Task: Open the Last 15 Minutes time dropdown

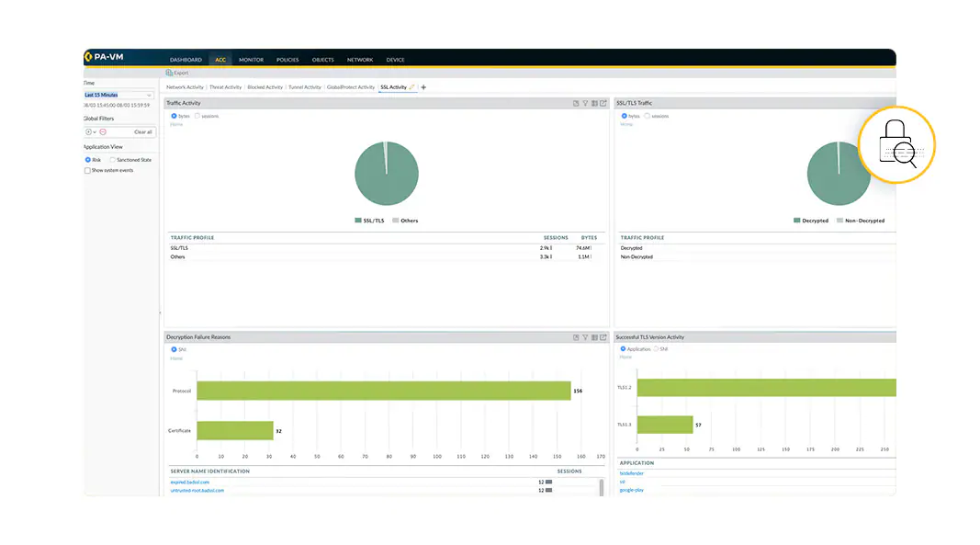Action: click(x=118, y=95)
